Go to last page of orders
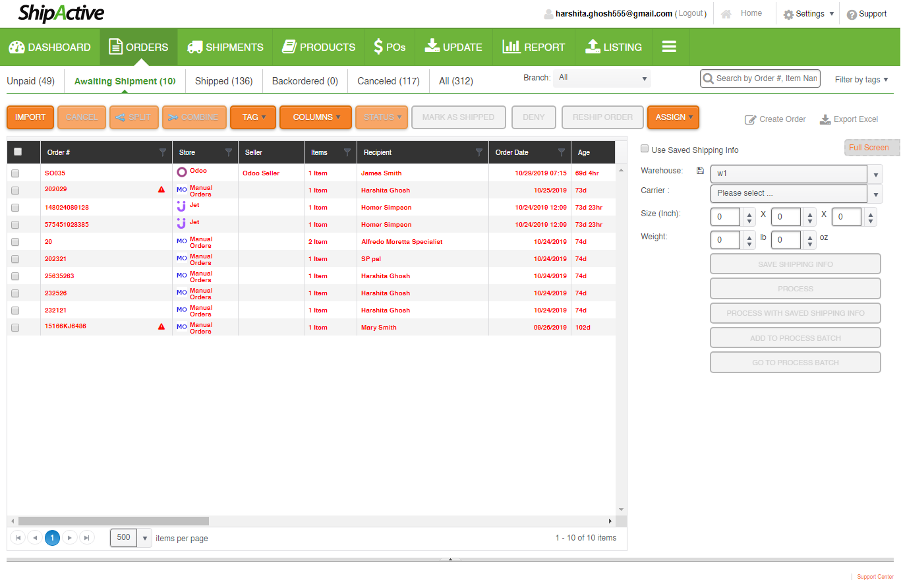Screen dimensions: 901x588 click(86, 538)
